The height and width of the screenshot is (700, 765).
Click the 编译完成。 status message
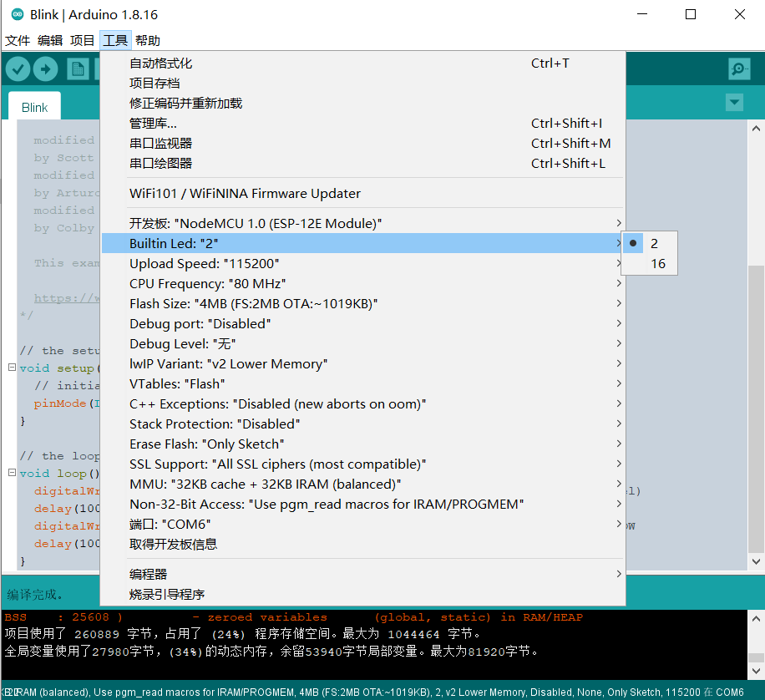[x=34, y=595]
